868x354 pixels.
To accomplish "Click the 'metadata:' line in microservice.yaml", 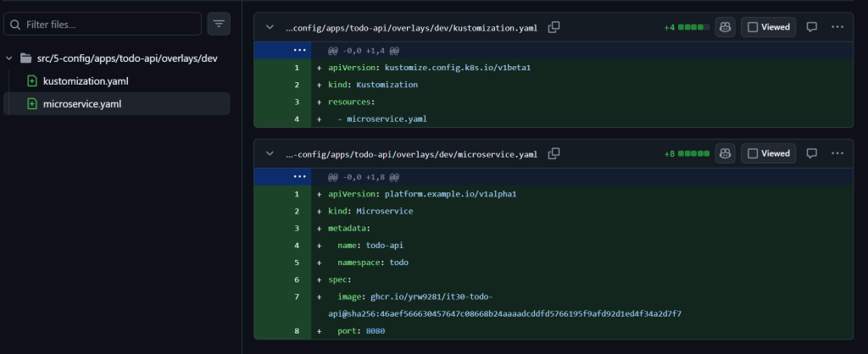I will [x=348, y=228].
